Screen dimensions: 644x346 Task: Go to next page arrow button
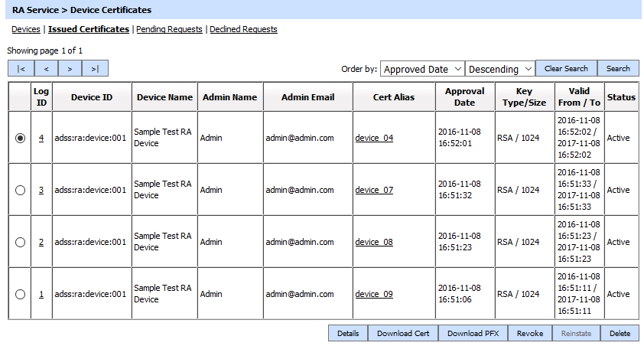pyautogui.click(x=70, y=69)
